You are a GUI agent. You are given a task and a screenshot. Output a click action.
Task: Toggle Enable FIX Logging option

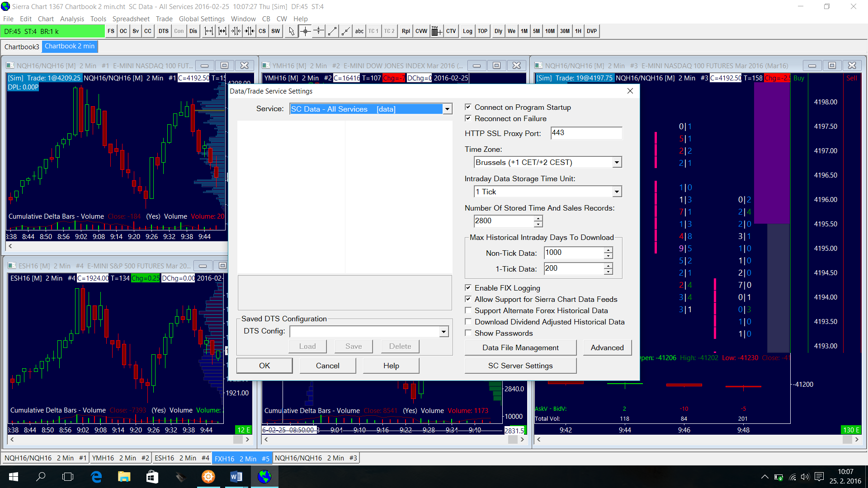[x=468, y=288]
